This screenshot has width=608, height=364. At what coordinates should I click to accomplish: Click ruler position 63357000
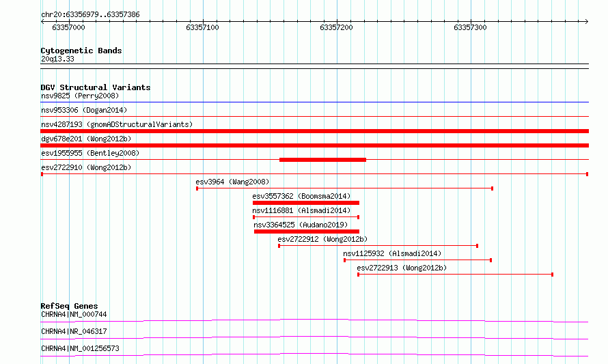(x=68, y=27)
